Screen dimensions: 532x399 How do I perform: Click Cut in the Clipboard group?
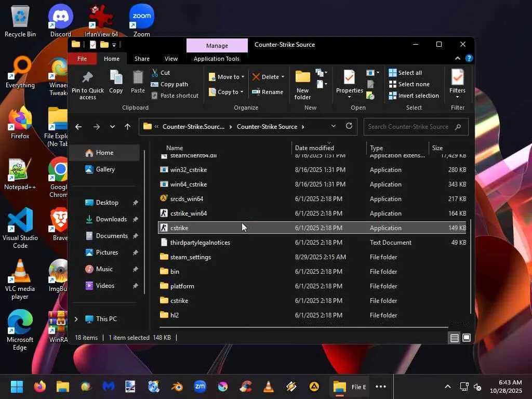[161, 73]
